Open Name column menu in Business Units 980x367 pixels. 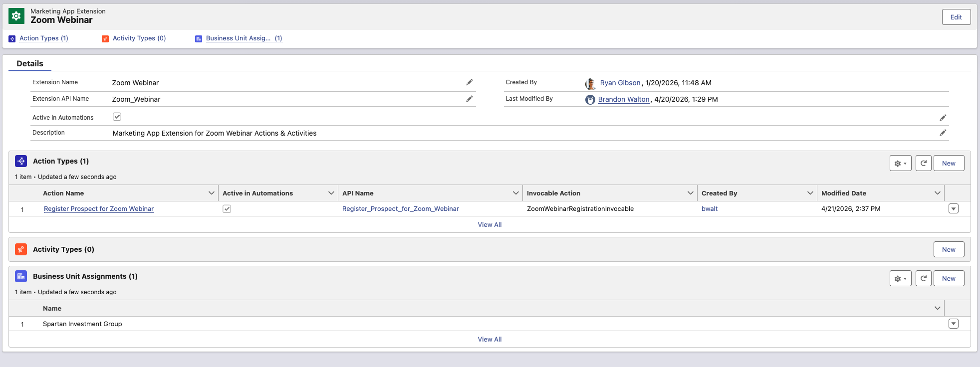point(937,308)
